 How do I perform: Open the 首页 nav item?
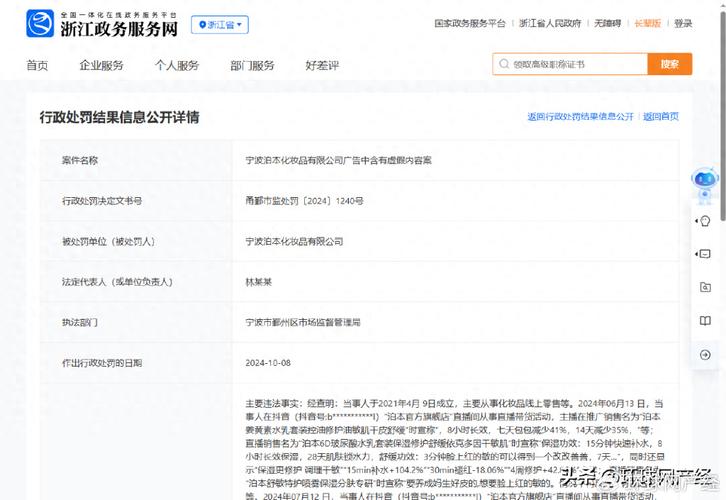(x=37, y=65)
